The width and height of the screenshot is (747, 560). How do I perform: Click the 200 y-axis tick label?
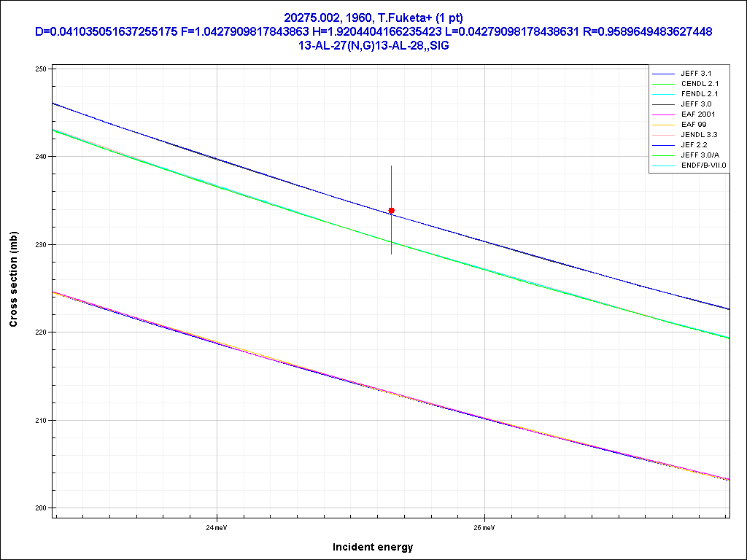(41, 508)
